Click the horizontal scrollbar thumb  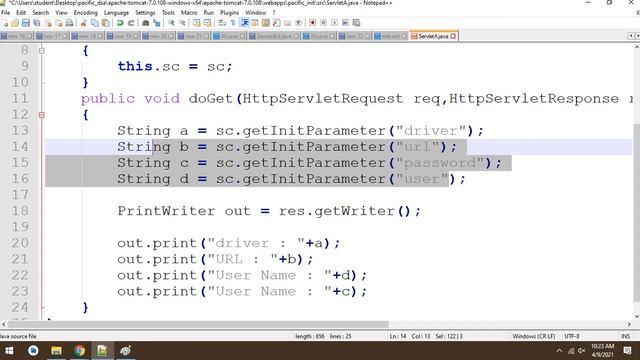pos(198,324)
